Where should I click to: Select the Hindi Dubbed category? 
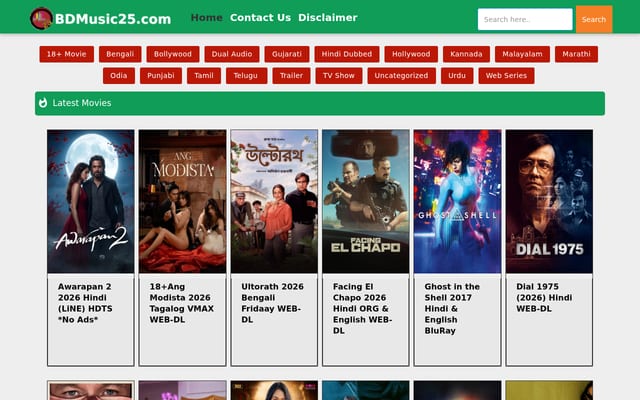tap(347, 54)
